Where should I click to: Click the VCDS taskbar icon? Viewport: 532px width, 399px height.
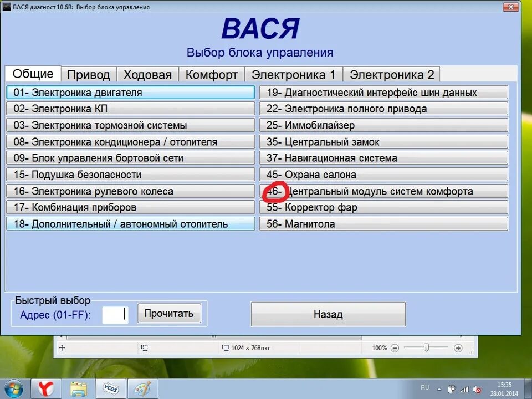click(x=111, y=389)
